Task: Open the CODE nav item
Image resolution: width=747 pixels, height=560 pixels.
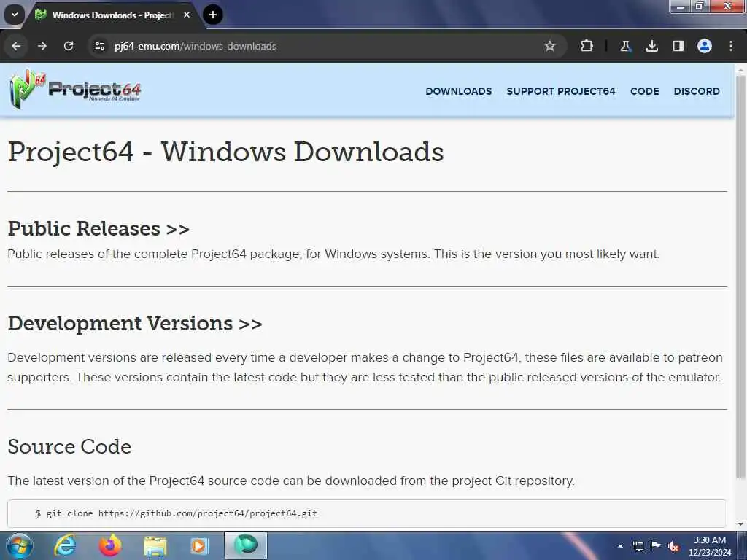Action: pos(645,91)
